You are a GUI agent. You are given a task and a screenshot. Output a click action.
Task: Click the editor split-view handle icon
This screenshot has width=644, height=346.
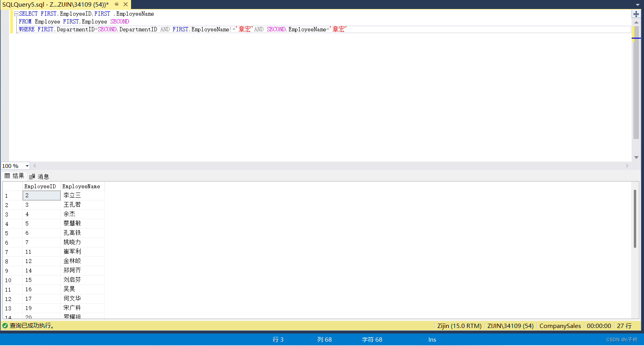pos(636,14)
